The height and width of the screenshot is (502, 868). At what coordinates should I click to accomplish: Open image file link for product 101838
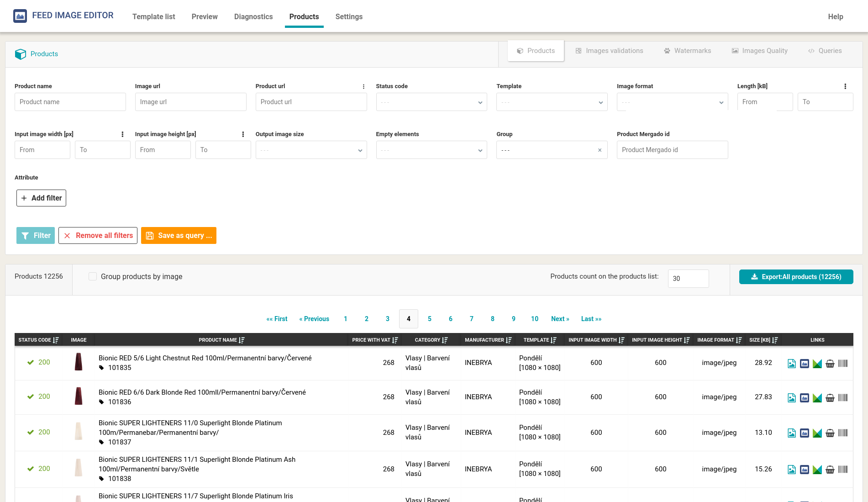[792, 470]
